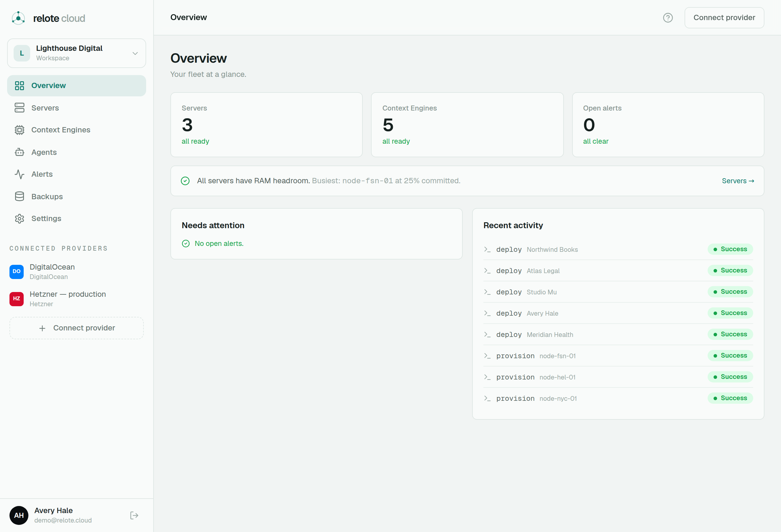The height and width of the screenshot is (532, 781).
Task: Click Connect provider button in top bar
Action: [x=724, y=18]
